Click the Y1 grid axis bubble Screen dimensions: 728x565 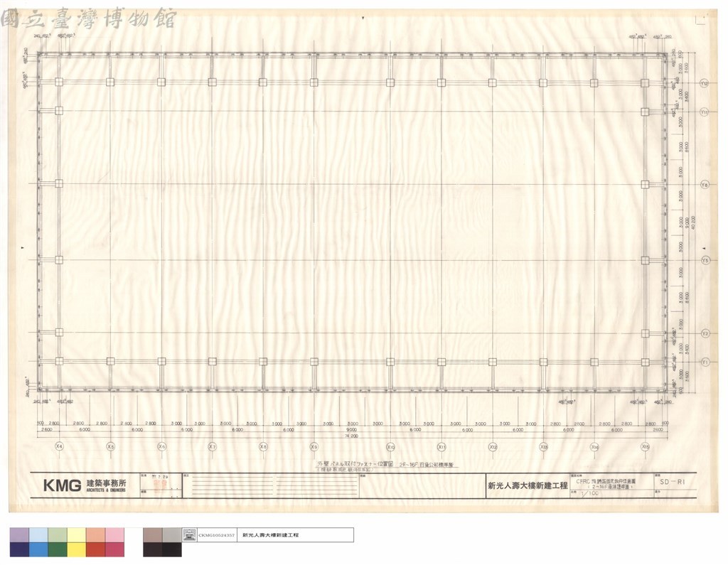point(705,362)
